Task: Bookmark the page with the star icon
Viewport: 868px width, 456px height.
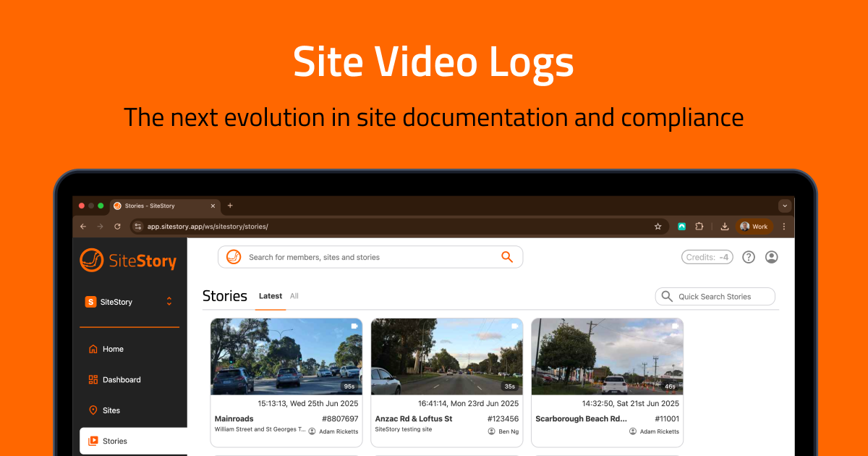Action: click(x=658, y=226)
